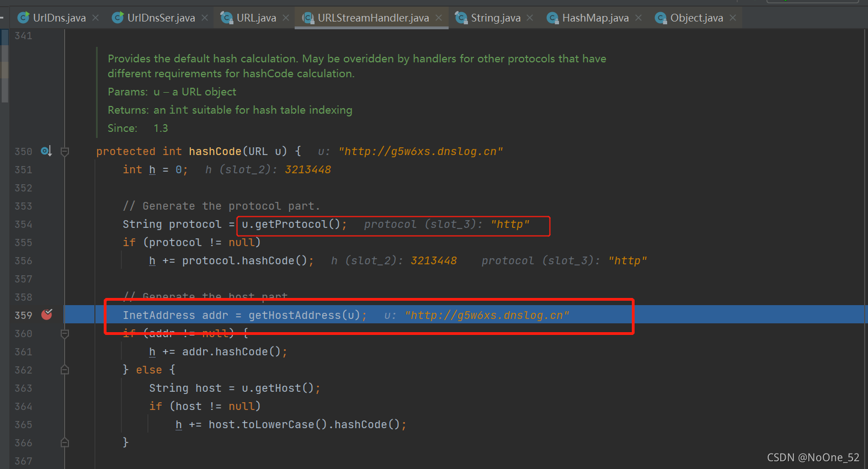The width and height of the screenshot is (868, 469).
Task: Close the URL.java tab
Action: click(286, 18)
